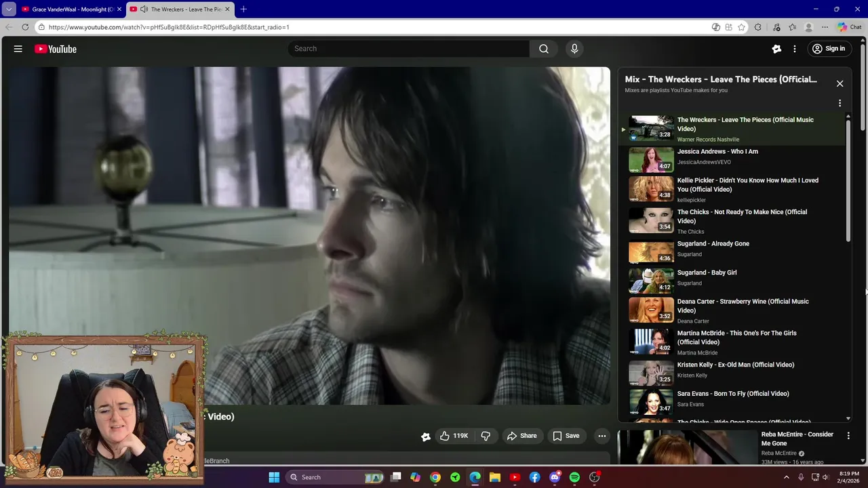The height and width of the screenshot is (488, 868).
Task: Add page to favorites star icon
Action: click(x=741, y=27)
